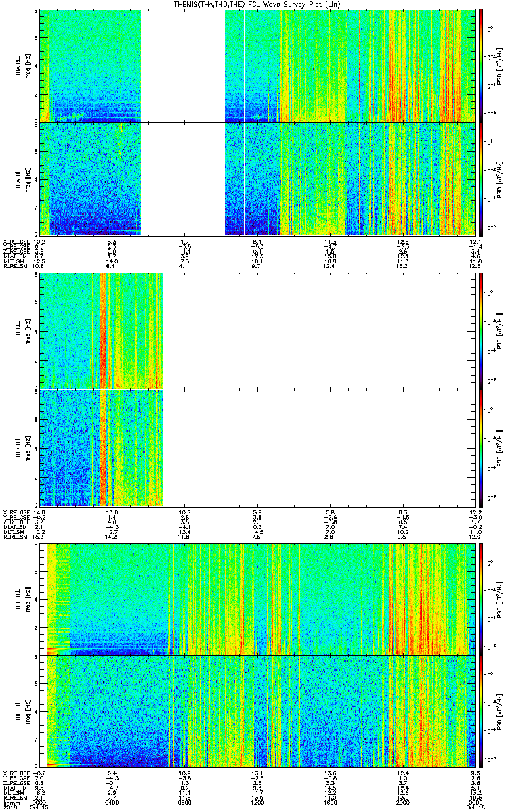Click the 1200 time tick label
The height and width of the screenshot is (812, 508).
[x=257, y=803]
